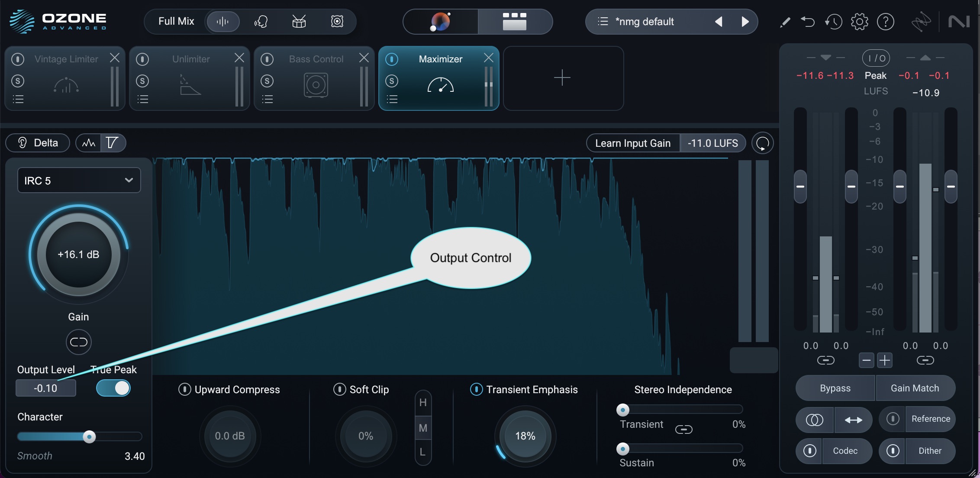Screen dimensions: 980x478
Task: Toggle Transient Emphasis power button
Action: click(x=476, y=389)
